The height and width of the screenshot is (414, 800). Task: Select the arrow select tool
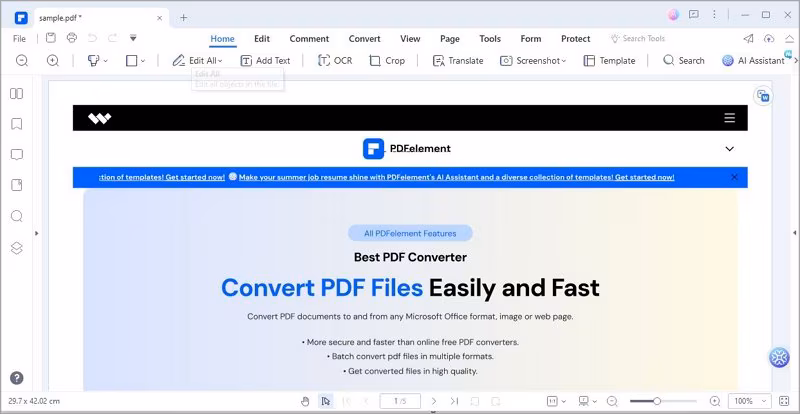pos(326,401)
